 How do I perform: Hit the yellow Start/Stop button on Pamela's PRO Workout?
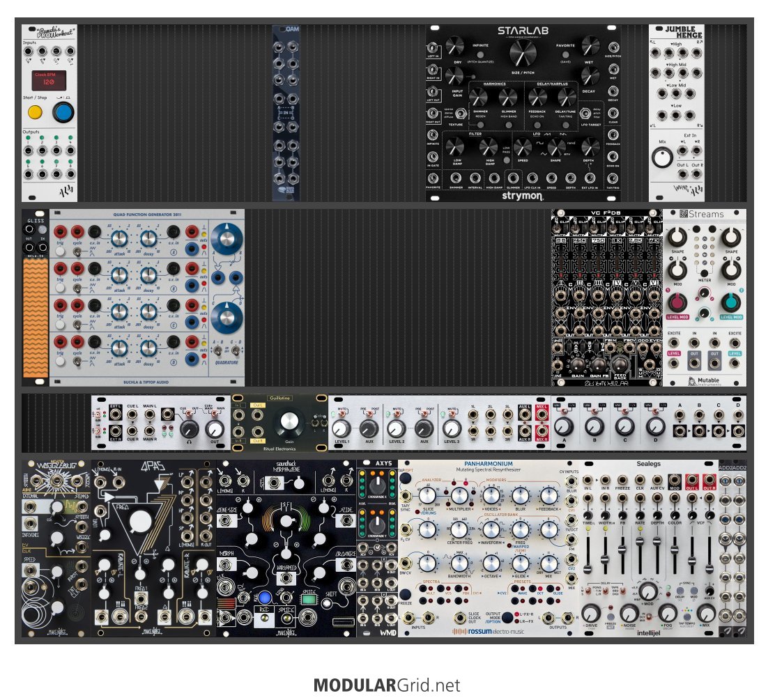coord(35,112)
